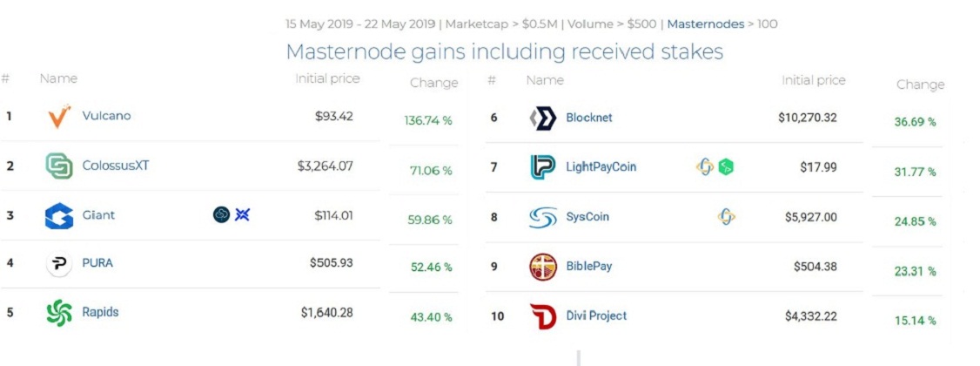
Task: Click the Divi Project red logo
Action: pos(542,316)
